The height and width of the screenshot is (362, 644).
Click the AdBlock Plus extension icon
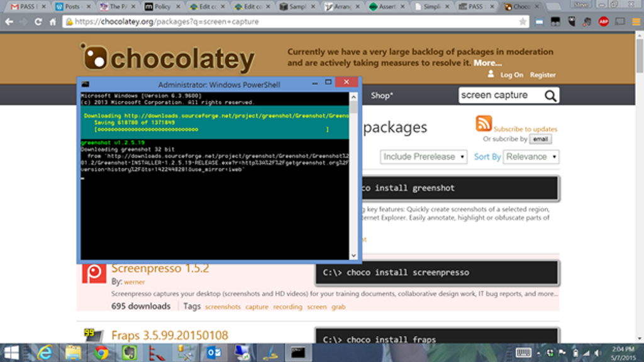pos(603,21)
